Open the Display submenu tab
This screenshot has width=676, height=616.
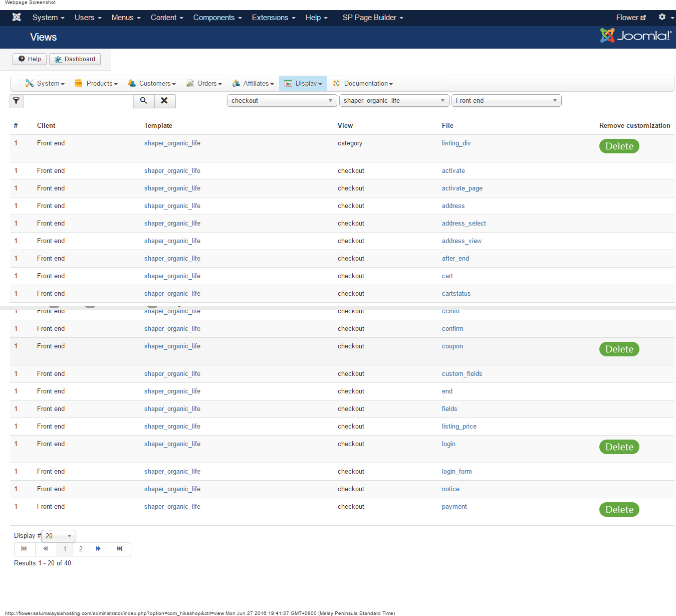303,84
